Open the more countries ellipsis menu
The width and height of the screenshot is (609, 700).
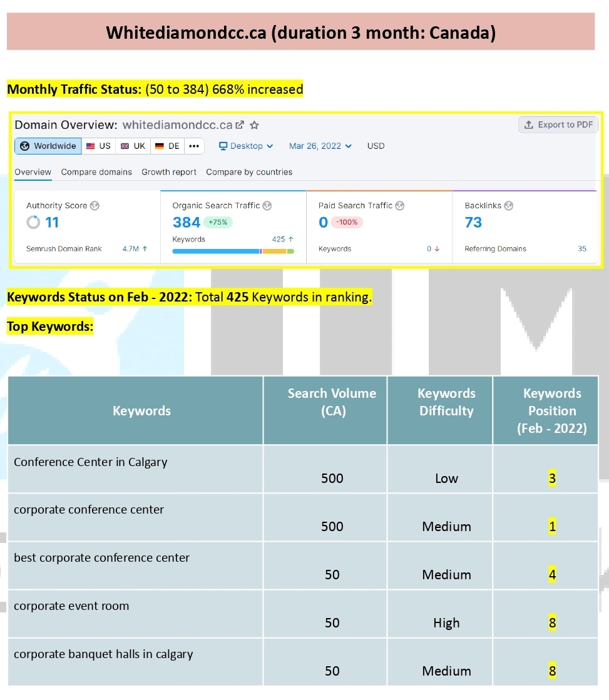[194, 146]
